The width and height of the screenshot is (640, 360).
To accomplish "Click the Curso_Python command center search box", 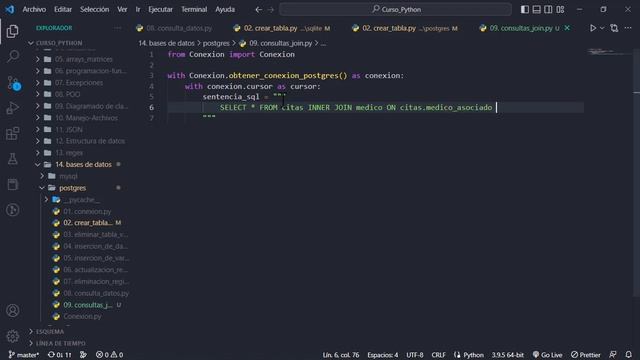I will pos(395,9).
